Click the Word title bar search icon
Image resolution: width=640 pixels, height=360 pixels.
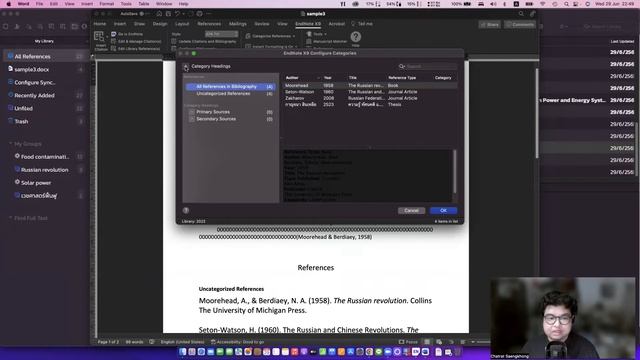click(521, 14)
